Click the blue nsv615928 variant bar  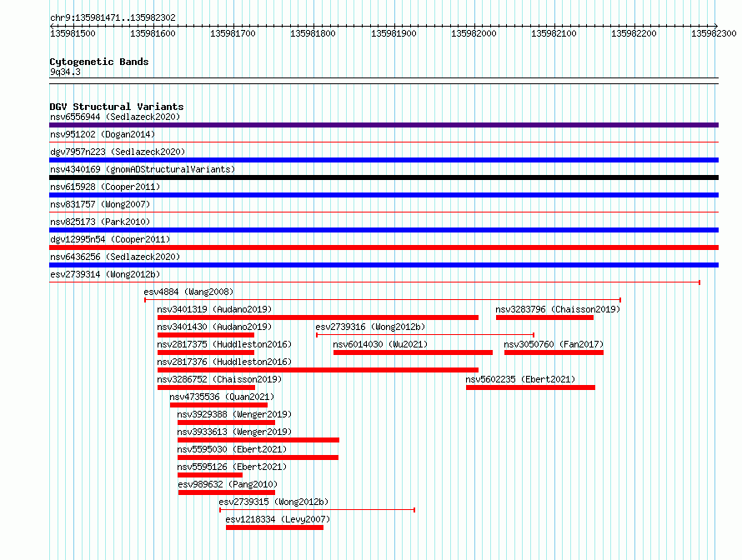tap(384, 195)
